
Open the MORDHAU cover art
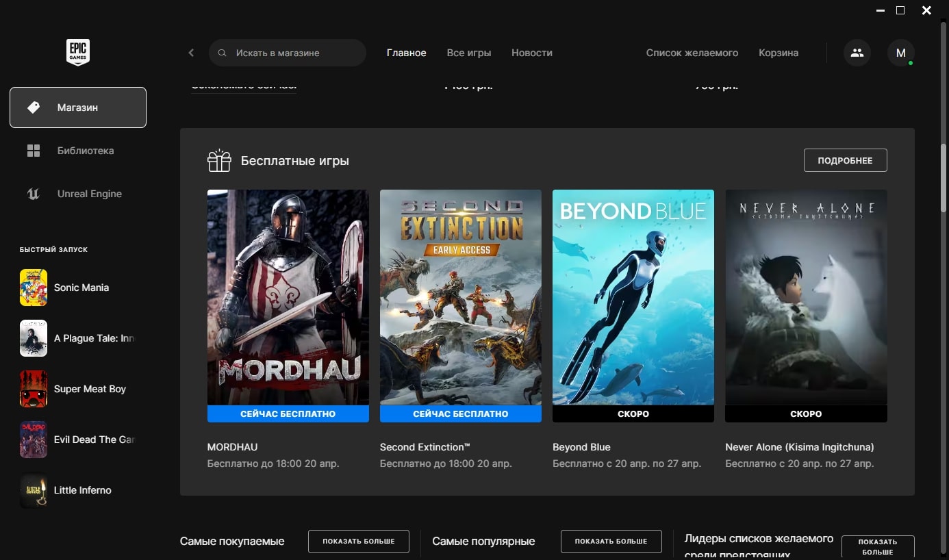(x=288, y=297)
